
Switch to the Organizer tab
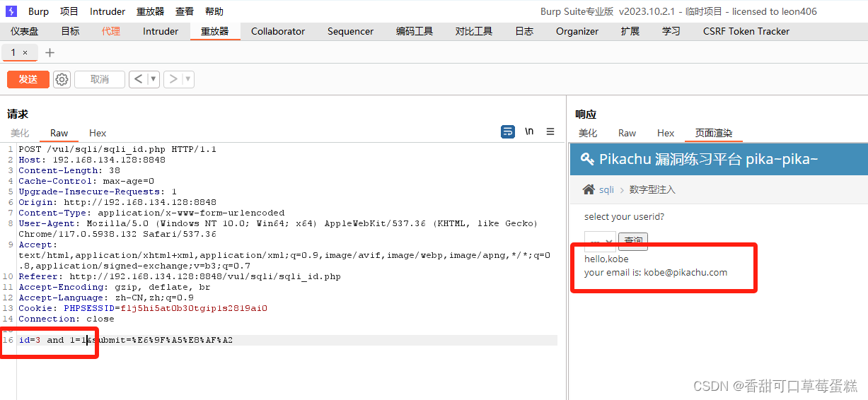point(577,31)
